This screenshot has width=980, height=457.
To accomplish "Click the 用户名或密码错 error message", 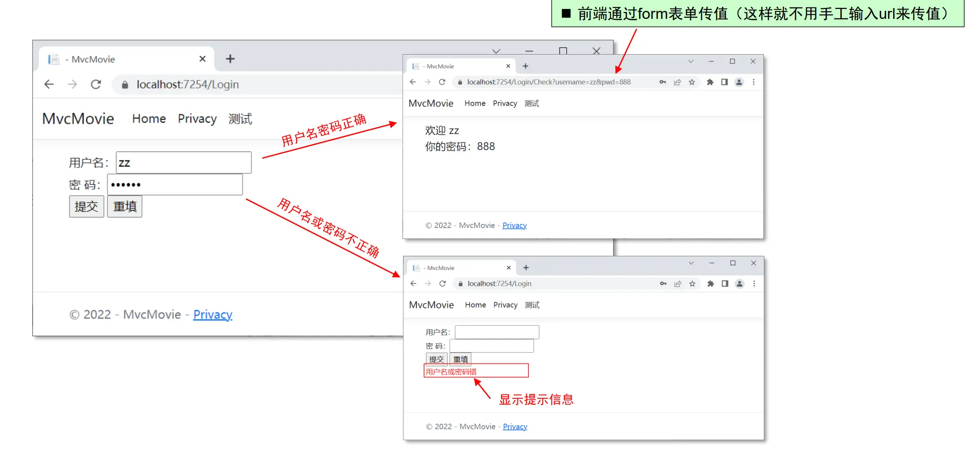I will click(451, 372).
